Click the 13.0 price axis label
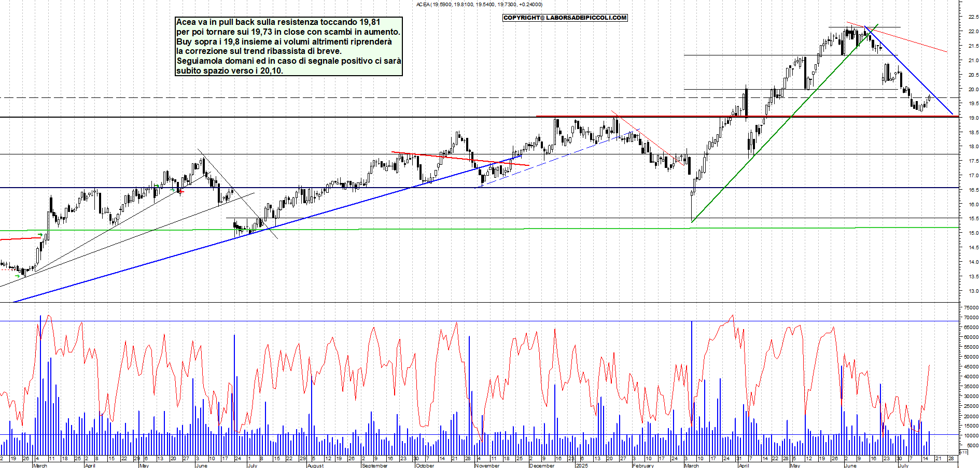This screenshot has width=980, height=468. 973,291
